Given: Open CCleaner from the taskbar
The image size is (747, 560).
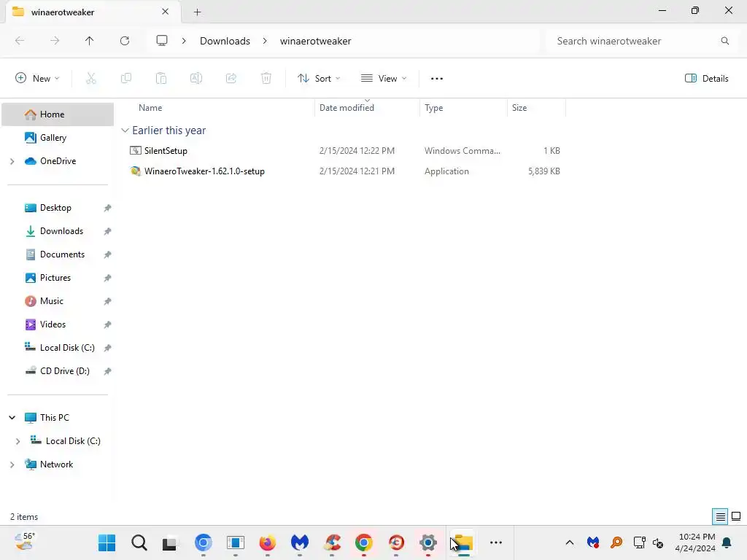Looking at the screenshot, I should point(332,542).
